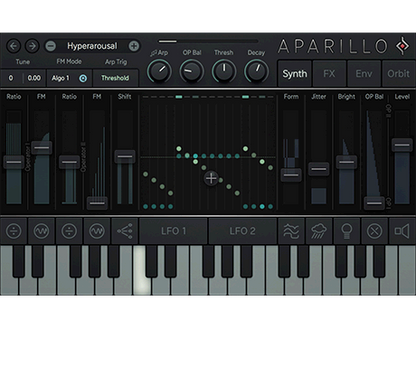
Task: Click the Shift fader handle
Action: 125,157
